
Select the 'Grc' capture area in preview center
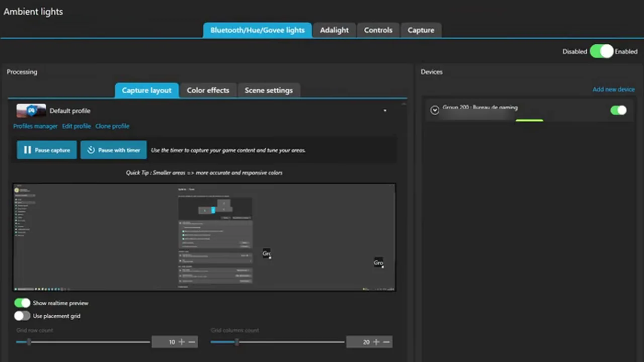(267, 253)
